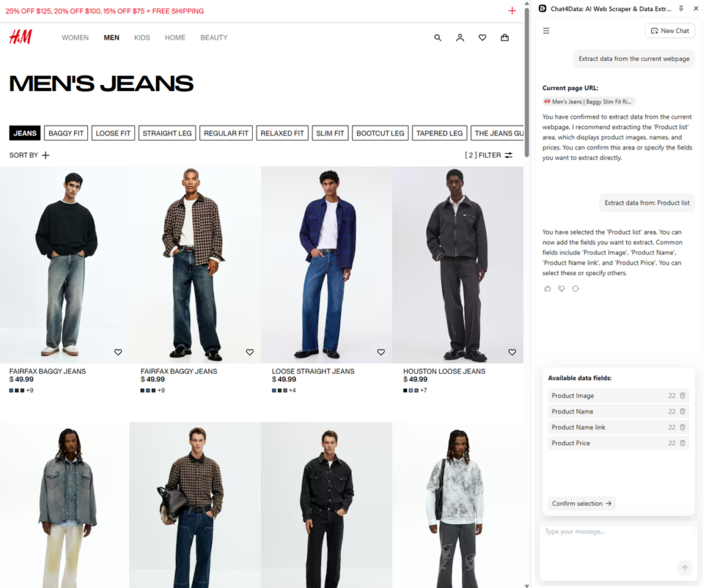Favorite the Houston Loose Jeans
Viewport: 703px width, 588px height.
click(x=512, y=352)
